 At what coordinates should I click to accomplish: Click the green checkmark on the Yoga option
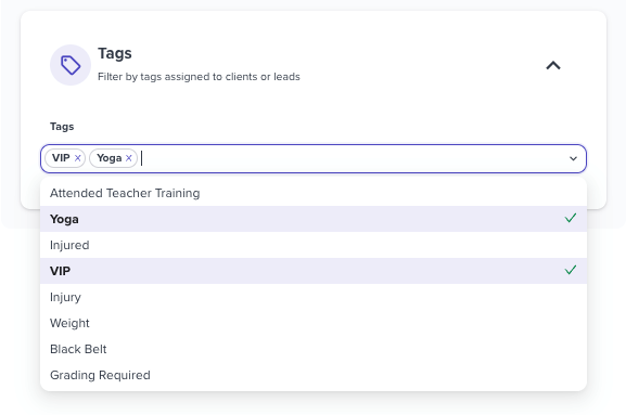tap(571, 218)
